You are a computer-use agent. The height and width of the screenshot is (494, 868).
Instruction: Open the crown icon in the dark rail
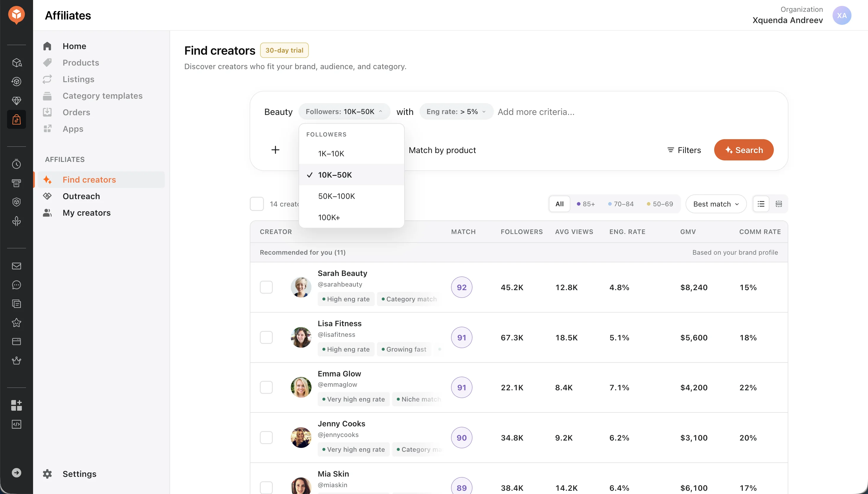click(x=16, y=360)
